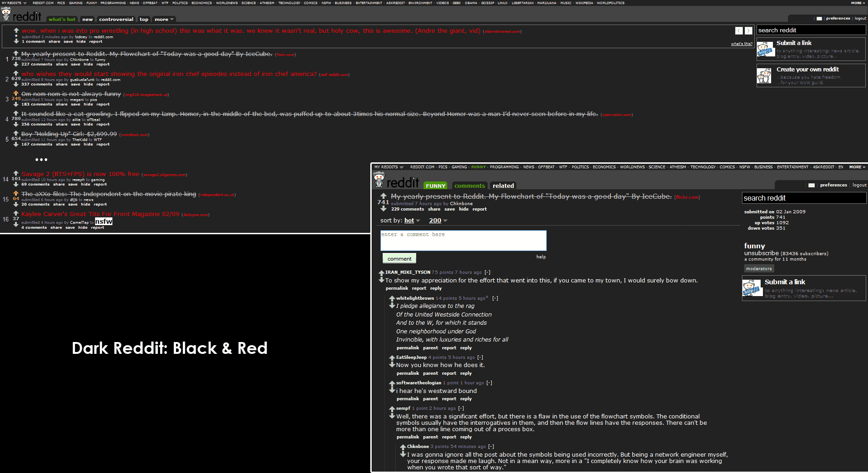
Task: Click the reddit alien logo on the left page
Action: [x=6, y=15]
